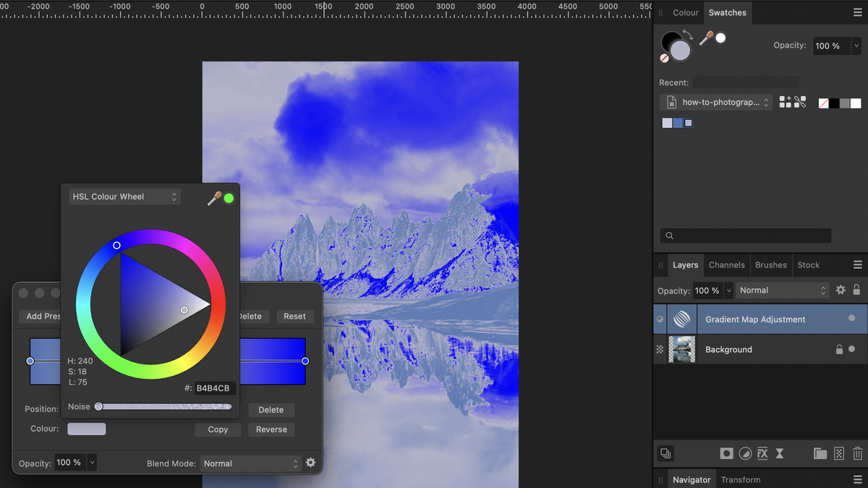Screen dimensions: 868x488
Task: Click the green colour indicator in HSL wheel popup
Action: tap(229, 197)
